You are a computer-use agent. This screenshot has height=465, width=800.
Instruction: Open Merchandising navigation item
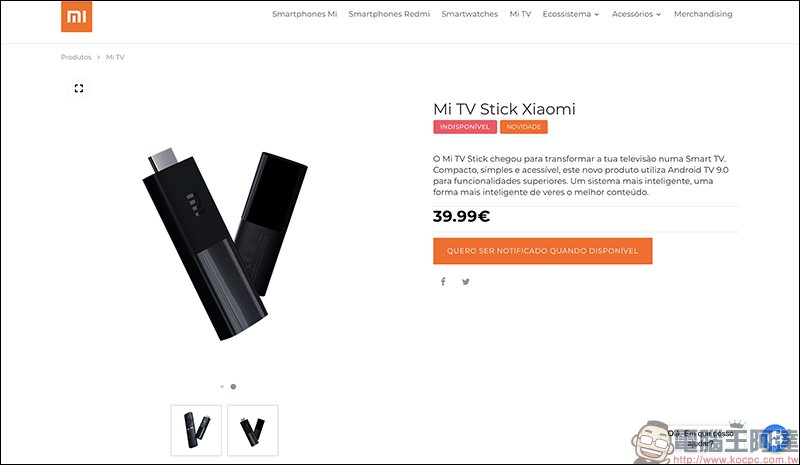pyautogui.click(x=703, y=14)
